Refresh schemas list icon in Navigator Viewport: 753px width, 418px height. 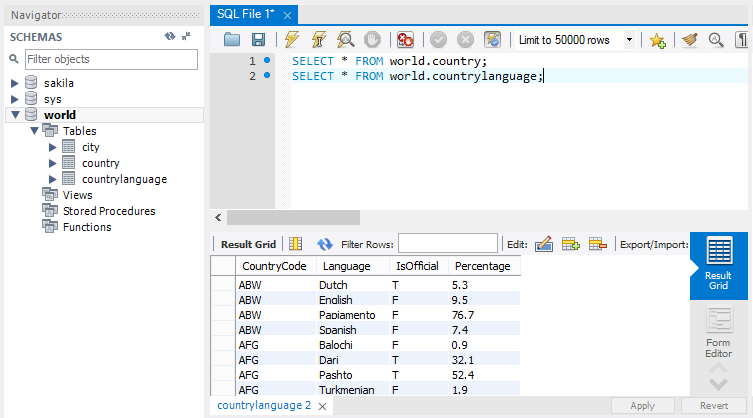(x=170, y=36)
